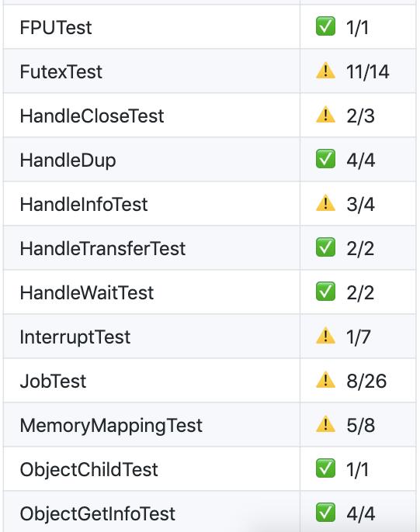Click the 8/26 score in JobTest row
The image size is (420, 532).
(x=366, y=381)
